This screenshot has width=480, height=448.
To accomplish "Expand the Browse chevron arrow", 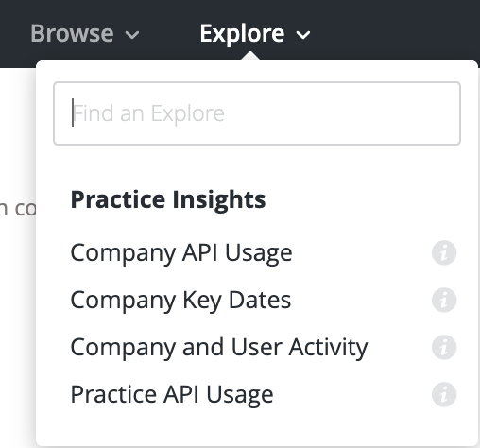I will [x=132, y=35].
